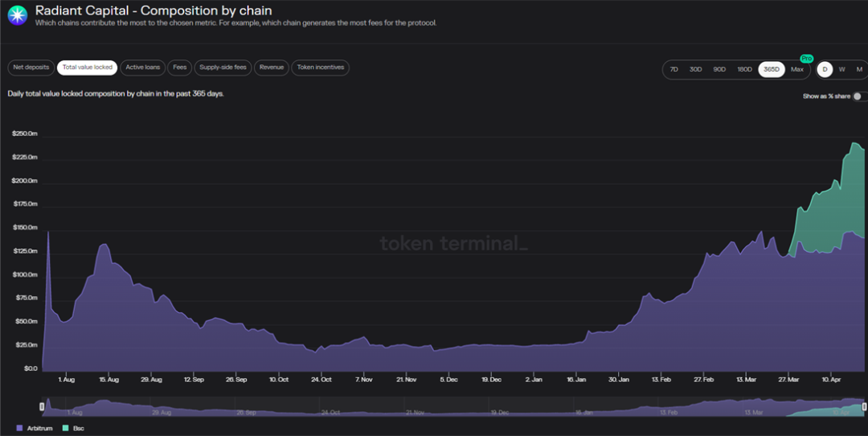Select the Total value locked tab
Screen dimensions: 868x436
tap(88, 68)
